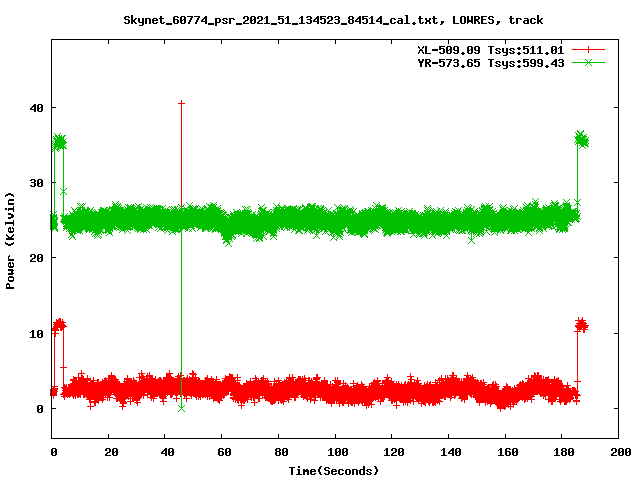This screenshot has height=480, width=640.
Task: Click the x-axis tick label 140
Action: [451, 452]
